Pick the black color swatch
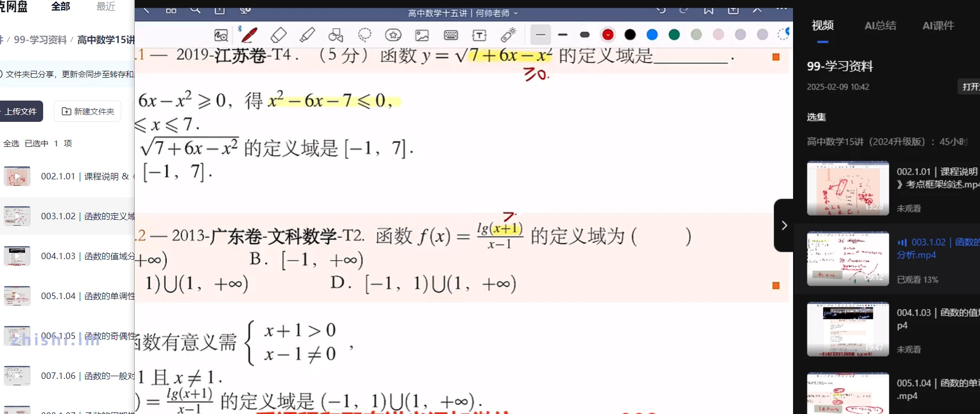Image resolution: width=980 pixels, height=414 pixels. click(630, 35)
